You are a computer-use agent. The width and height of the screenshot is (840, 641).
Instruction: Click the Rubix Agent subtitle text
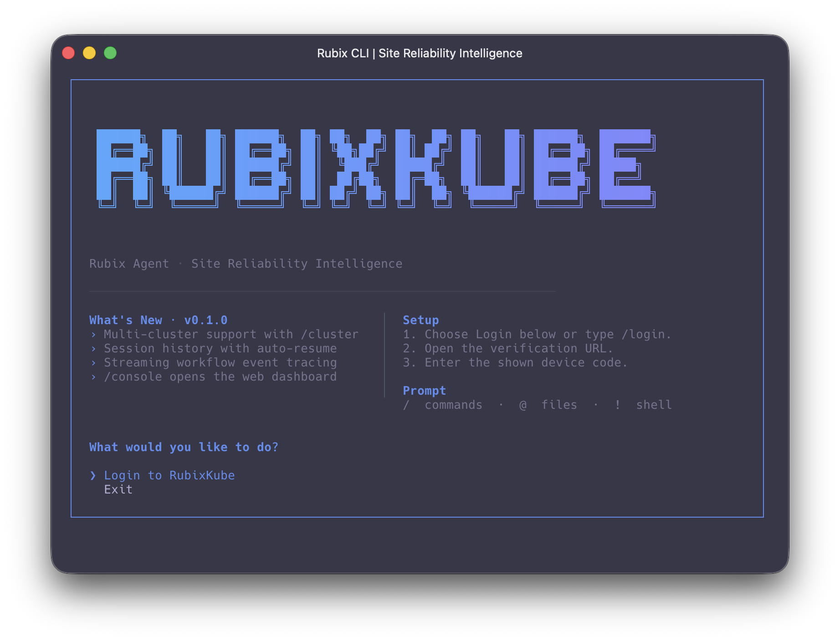pyautogui.click(x=246, y=263)
